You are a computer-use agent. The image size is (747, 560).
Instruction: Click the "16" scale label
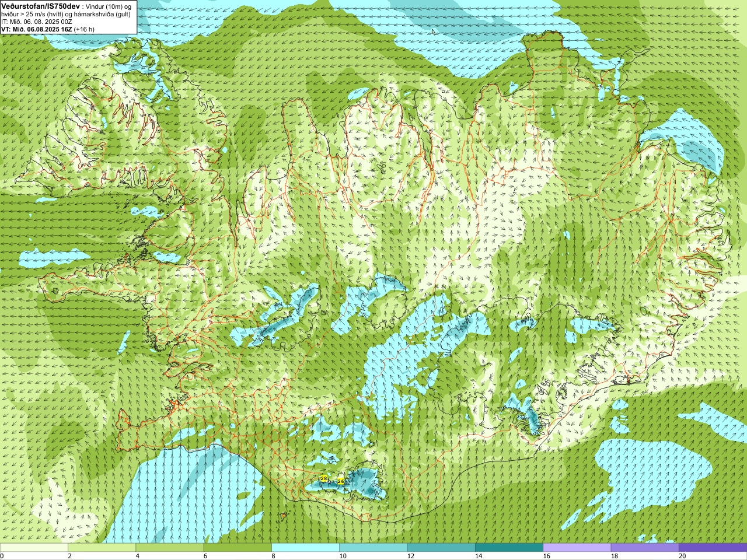pyautogui.click(x=546, y=556)
